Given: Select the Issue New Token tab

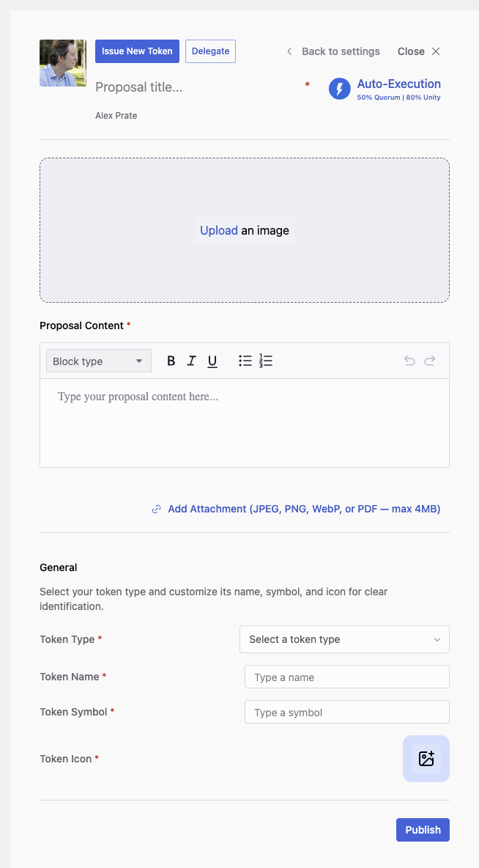Looking at the screenshot, I should 137,51.
